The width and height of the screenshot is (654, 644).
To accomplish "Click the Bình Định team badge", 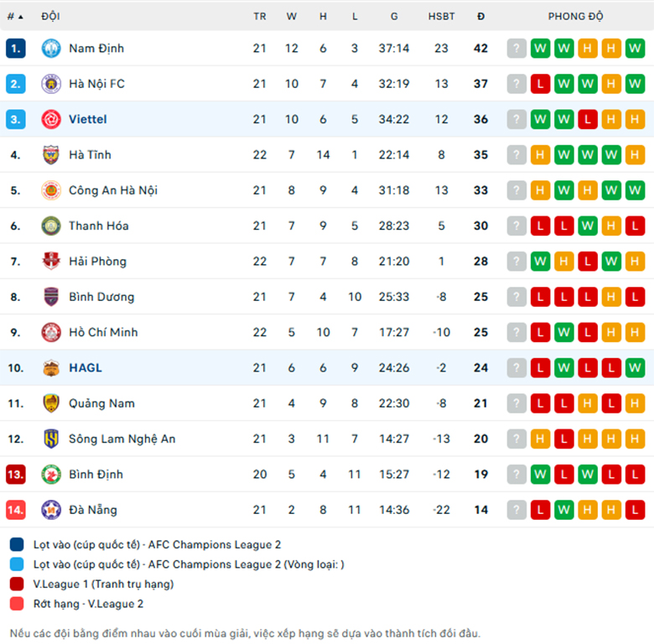I will point(51,475).
